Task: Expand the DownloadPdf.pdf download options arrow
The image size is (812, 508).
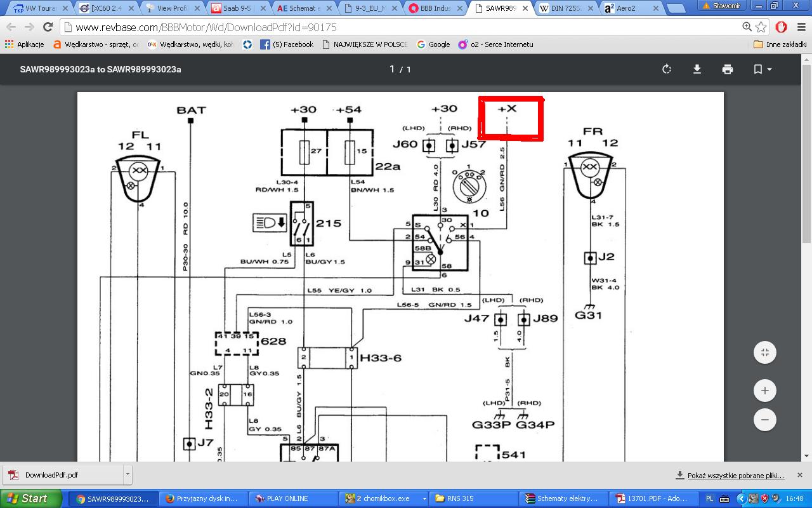Action: pos(128,474)
